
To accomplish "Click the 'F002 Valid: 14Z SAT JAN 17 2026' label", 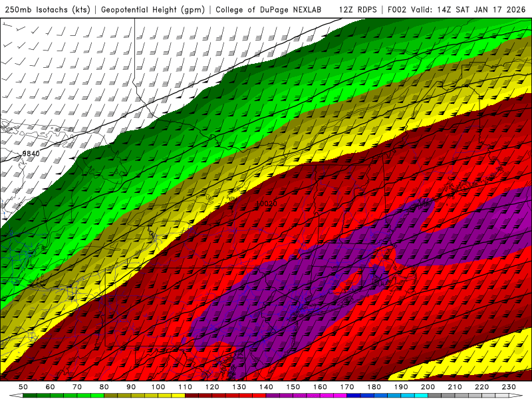I will click(x=456, y=10).
